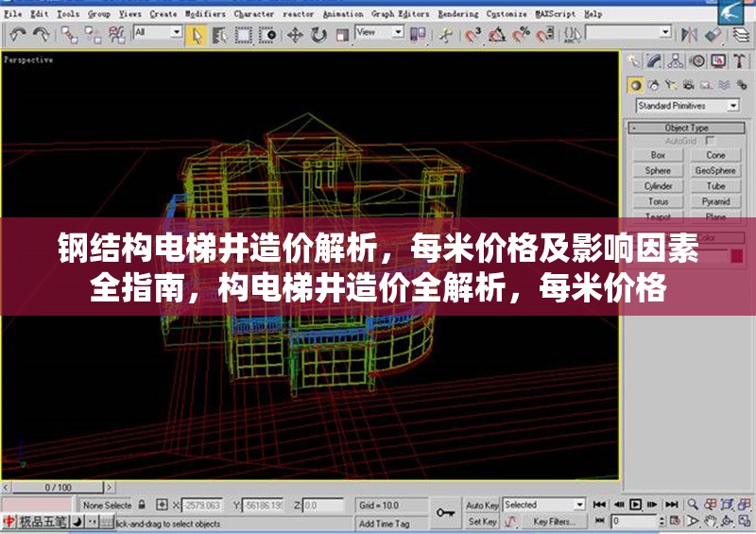Image resolution: width=756 pixels, height=534 pixels.
Task: Click Go to End playback button
Action: [x=672, y=505]
